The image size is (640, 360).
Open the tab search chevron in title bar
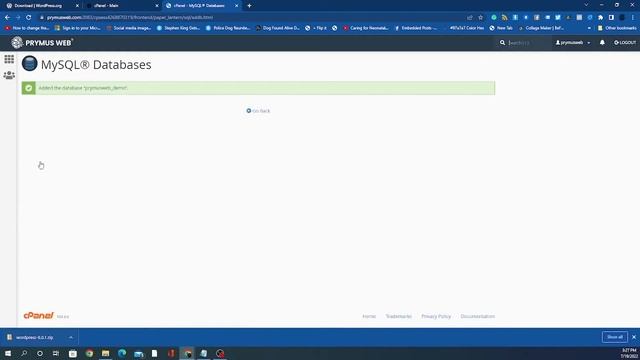click(586, 5)
